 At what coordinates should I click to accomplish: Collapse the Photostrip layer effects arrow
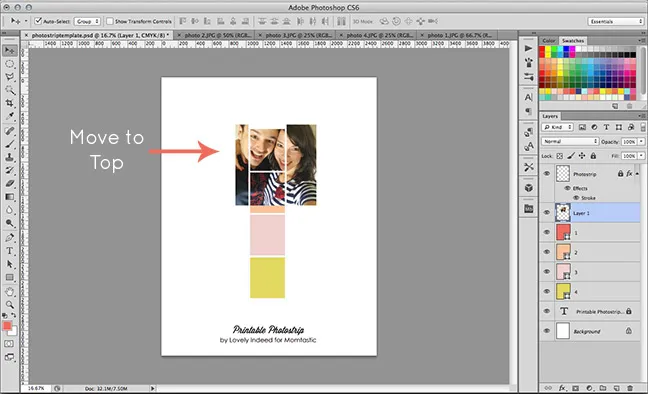click(637, 174)
